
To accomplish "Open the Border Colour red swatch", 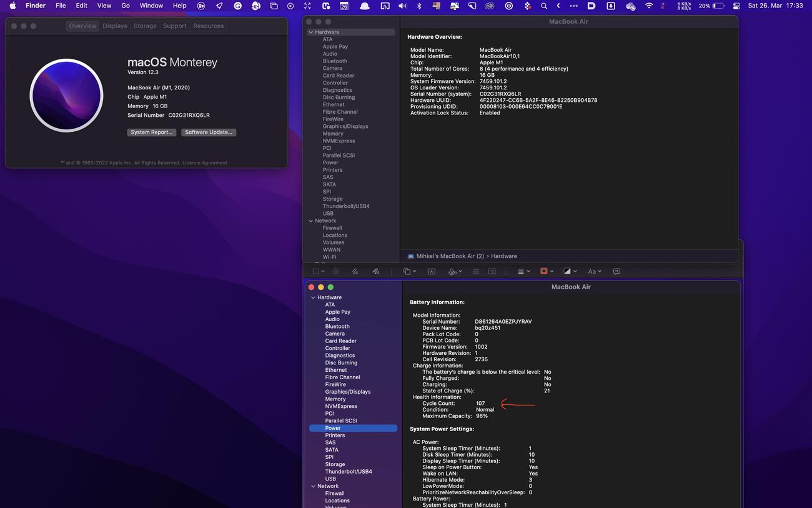I will [544, 271].
